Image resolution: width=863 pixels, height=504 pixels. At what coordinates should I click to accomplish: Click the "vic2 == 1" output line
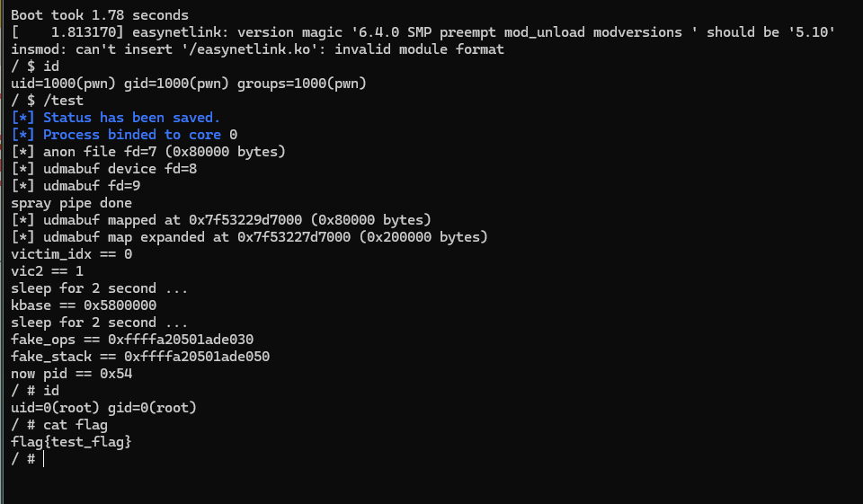(x=47, y=271)
